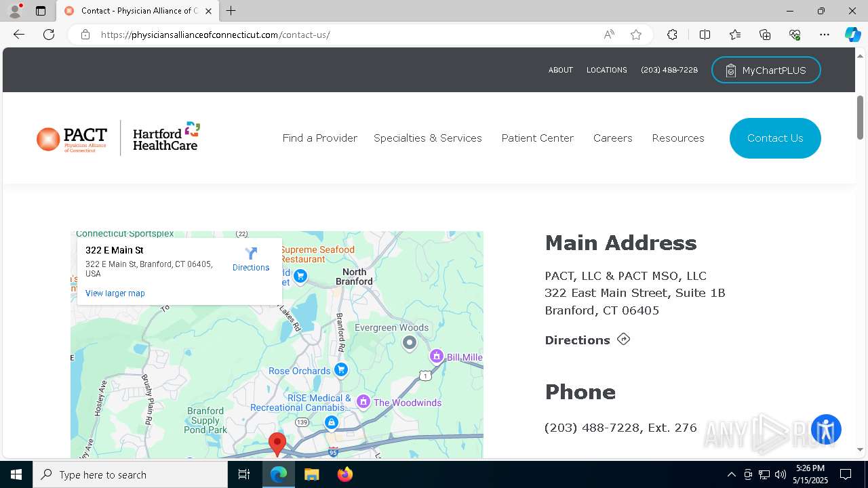View site information lock icon
868x488 pixels.
(85, 35)
